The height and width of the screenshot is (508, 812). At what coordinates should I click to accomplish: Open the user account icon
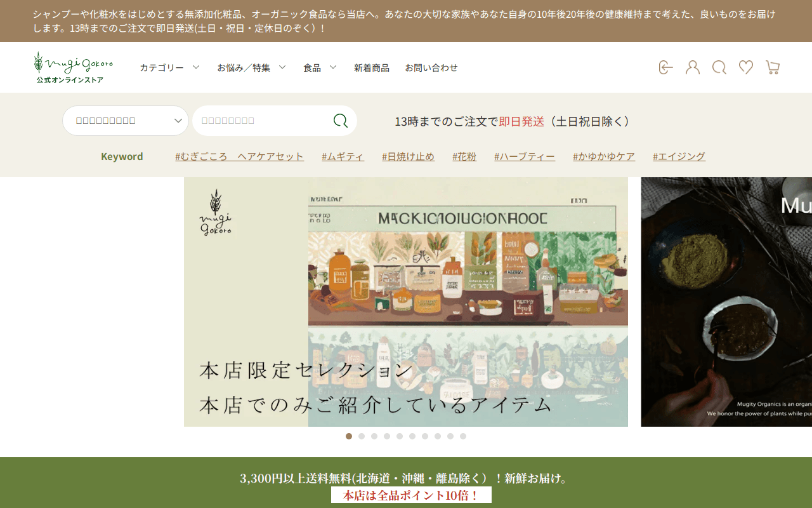693,67
